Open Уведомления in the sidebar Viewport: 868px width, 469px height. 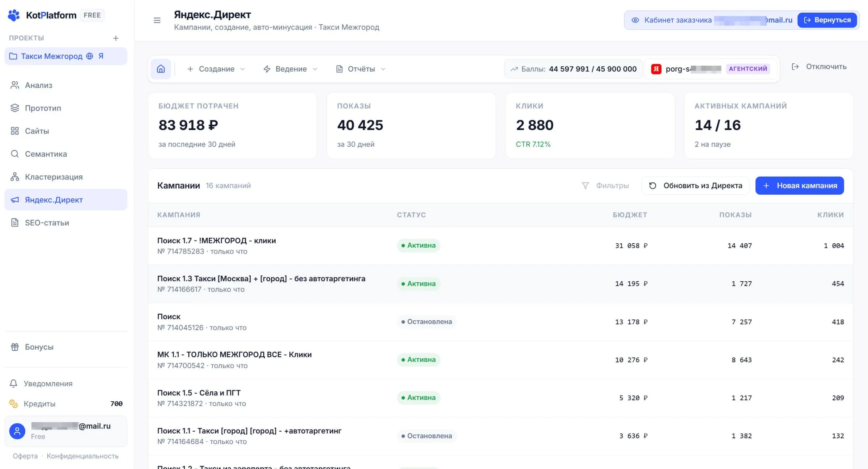point(66,383)
